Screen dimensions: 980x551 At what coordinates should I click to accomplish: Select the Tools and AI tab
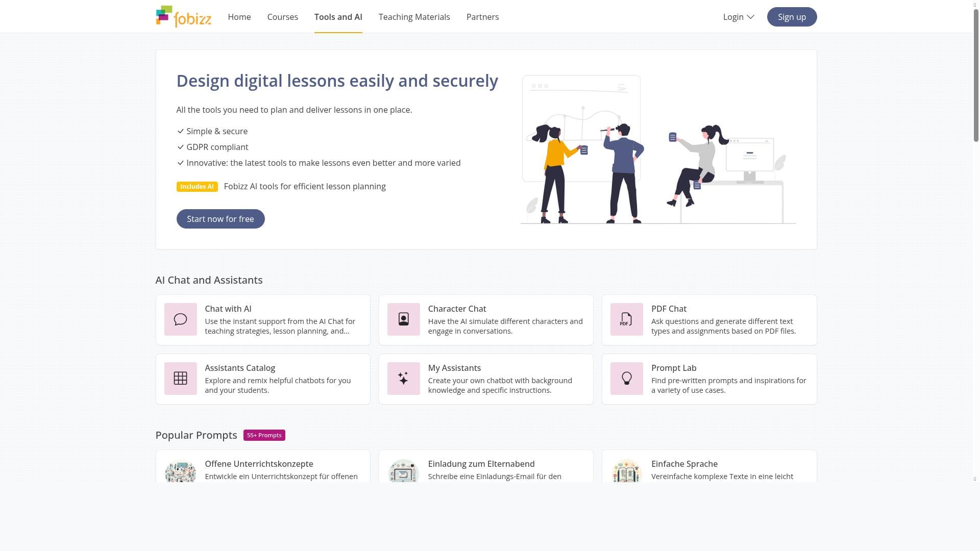tap(338, 17)
